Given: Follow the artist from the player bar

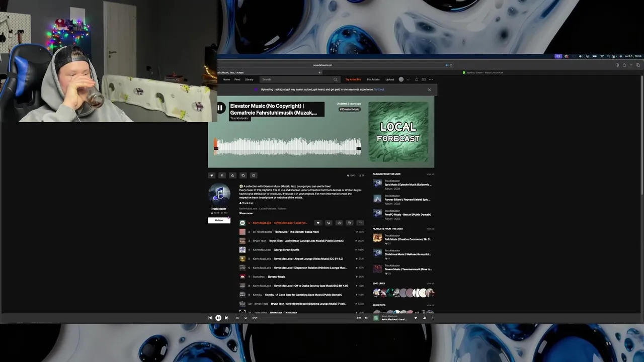Looking at the screenshot, I should pyautogui.click(x=424, y=318).
